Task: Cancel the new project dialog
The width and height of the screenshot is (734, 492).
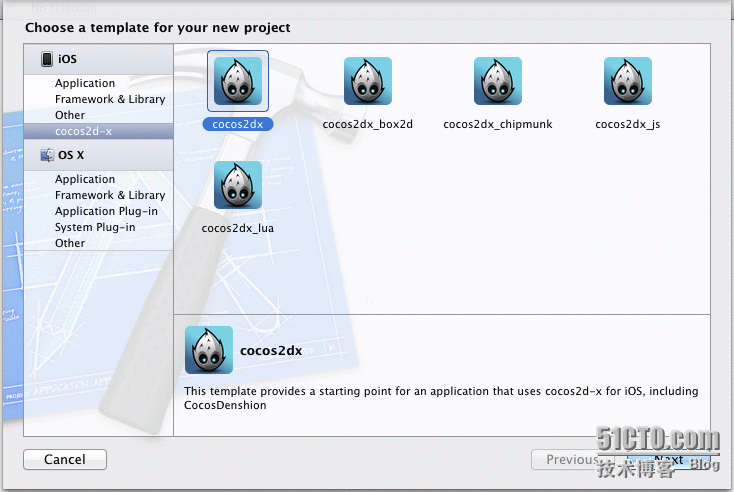Action: (x=65, y=459)
